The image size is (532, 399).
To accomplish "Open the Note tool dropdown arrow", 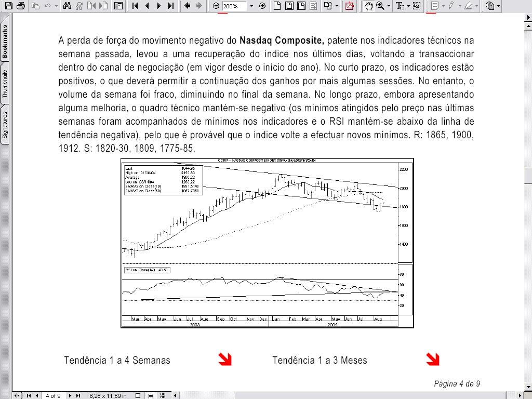I will tap(443, 6).
